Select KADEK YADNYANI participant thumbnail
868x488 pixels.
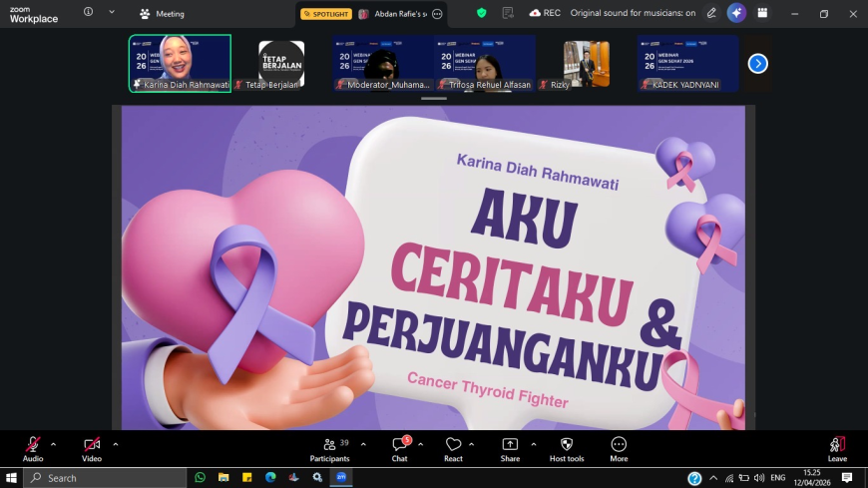pyautogui.click(x=688, y=63)
